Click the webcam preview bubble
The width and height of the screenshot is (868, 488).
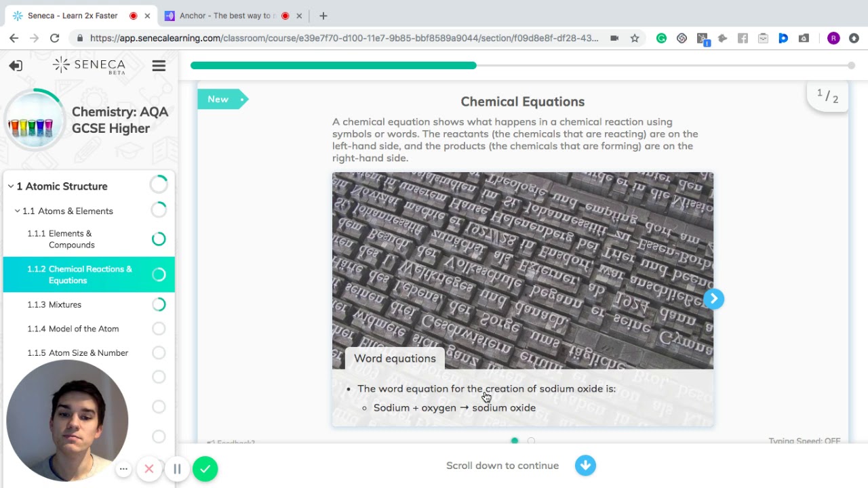click(x=67, y=420)
